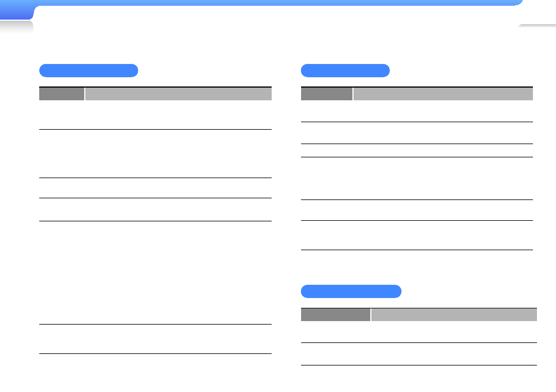Click the first blank row of the lower-right table
556x392 pixels.
tap(419, 332)
